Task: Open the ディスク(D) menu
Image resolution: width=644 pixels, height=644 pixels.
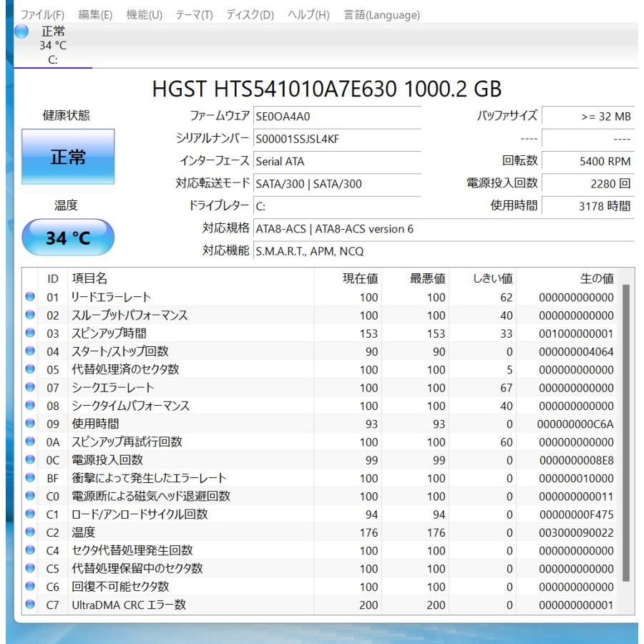Action: point(250,15)
